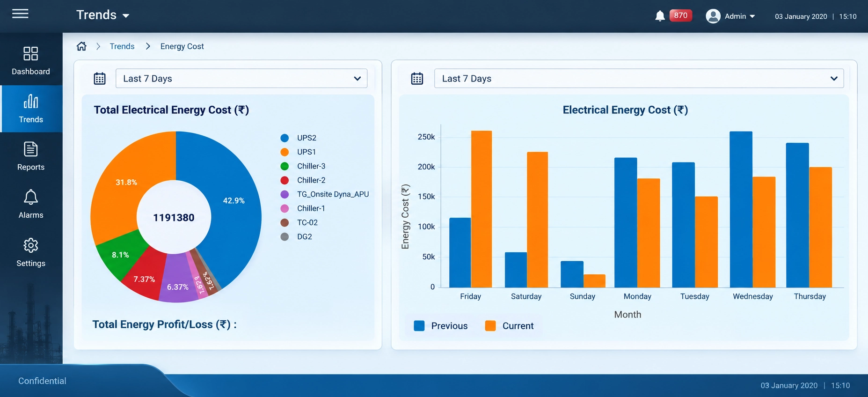This screenshot has height=397, width=868.
Task: Toggle UPS1 series in pie legend
Action: coord(299,152)
